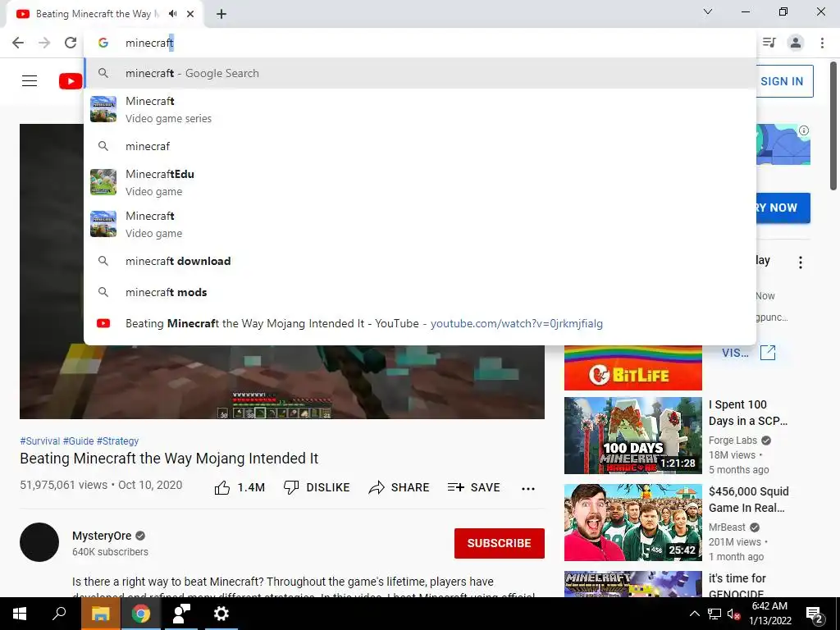840x630 pixels.
Task: Click the external link icon beside VIS
Action: (768, 353)
